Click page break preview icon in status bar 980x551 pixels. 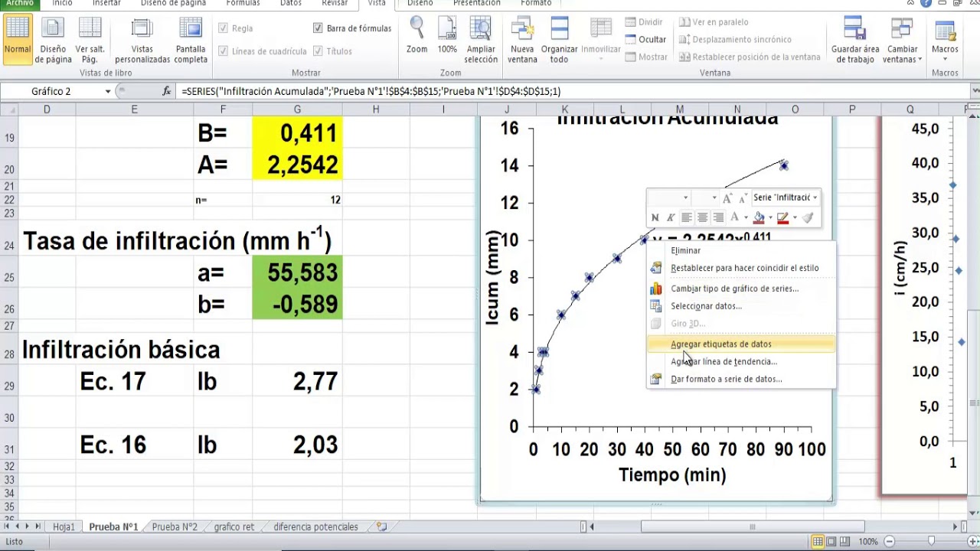tap(845, 542)
